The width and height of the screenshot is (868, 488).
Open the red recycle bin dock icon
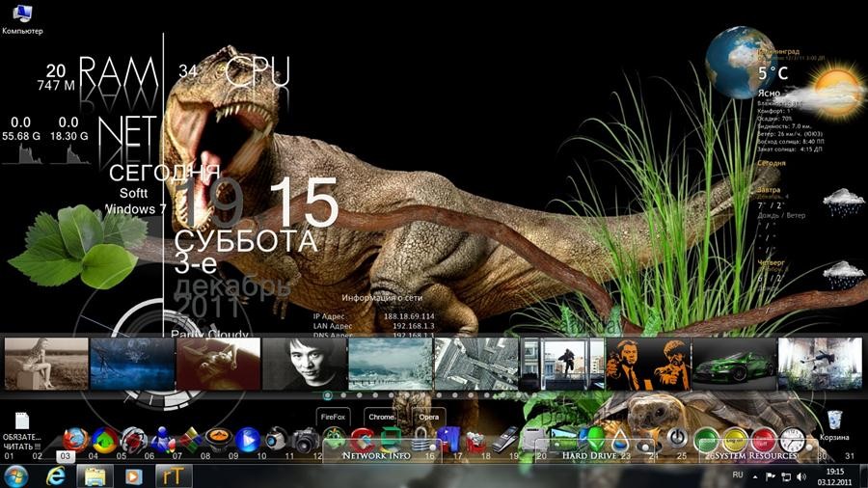pos(476,441)
